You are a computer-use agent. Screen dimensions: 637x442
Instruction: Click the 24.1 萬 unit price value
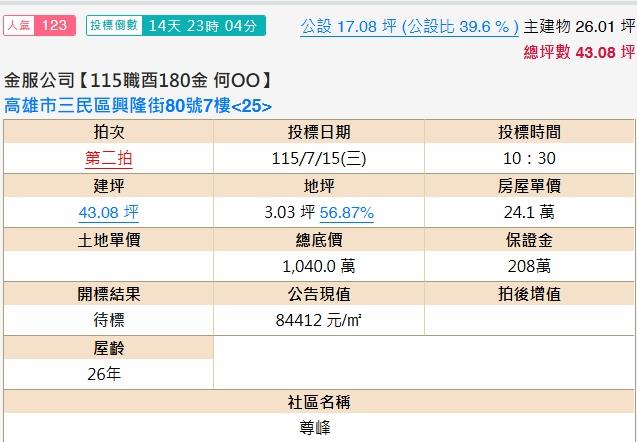click(x=529, y=212)
